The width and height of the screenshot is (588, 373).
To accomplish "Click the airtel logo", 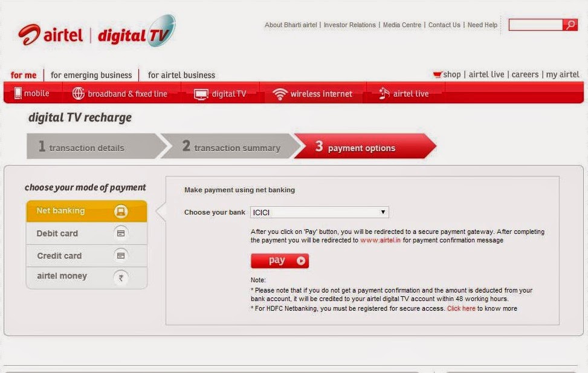I will (x=51, y=35).
